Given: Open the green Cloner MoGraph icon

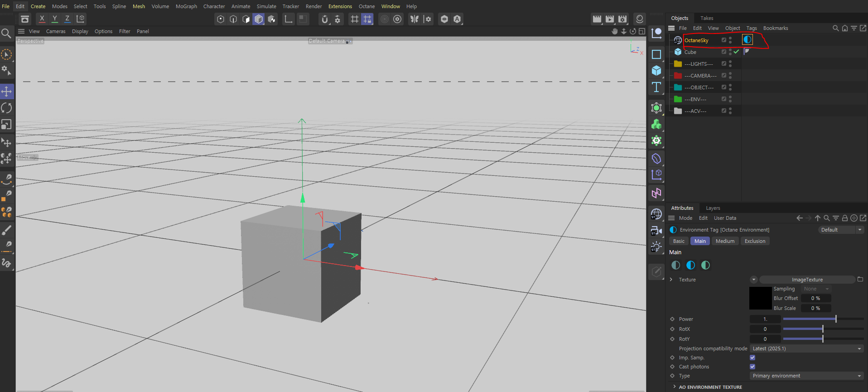Looking at the screenshot, I should pyautogui.click(x=656, y=124).
